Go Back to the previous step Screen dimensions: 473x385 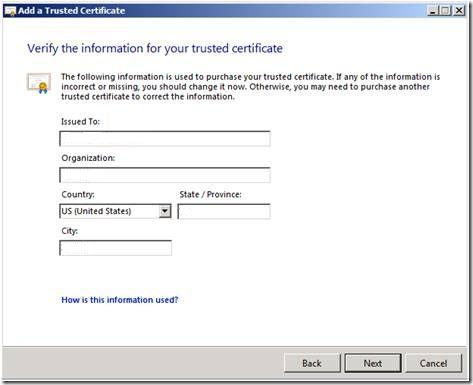point(312,363)
